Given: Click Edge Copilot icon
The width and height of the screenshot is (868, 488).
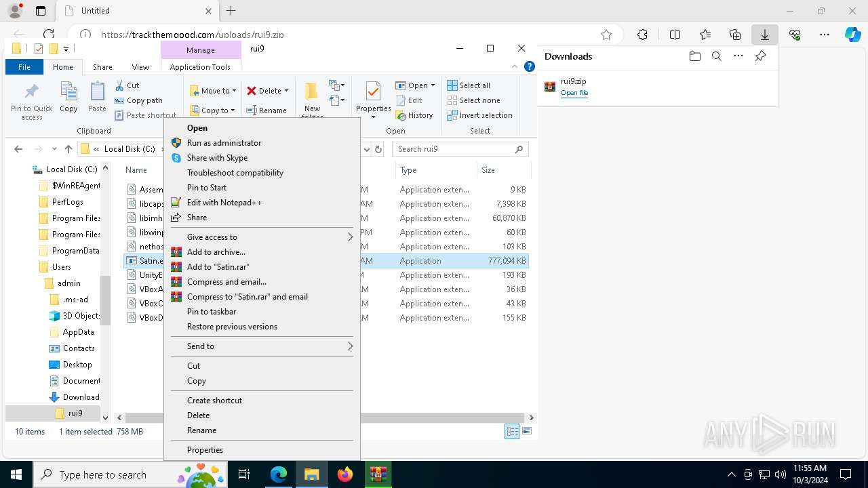Looking at the screenshot, I should 852,35.
